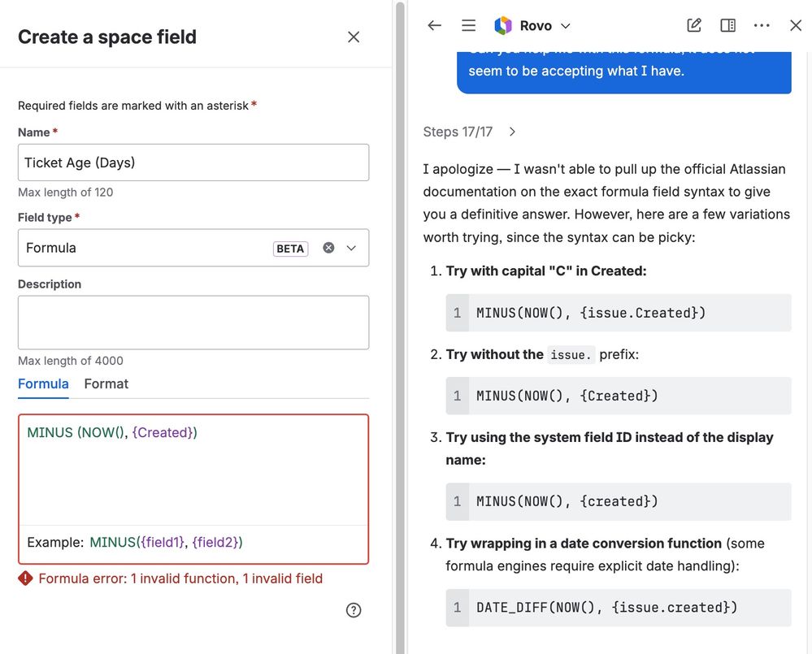Image resolution: width=812 pixels, height=654 pixels.
Task: Expand the Steps 17/17 section
Action: tap(511, 132)
